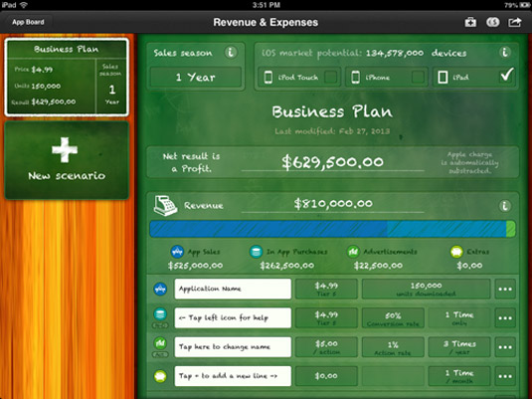This screenshot has width=532, height=399.
Task: Tap the Advertisements legend icon
Action: (x=353, y=252)
